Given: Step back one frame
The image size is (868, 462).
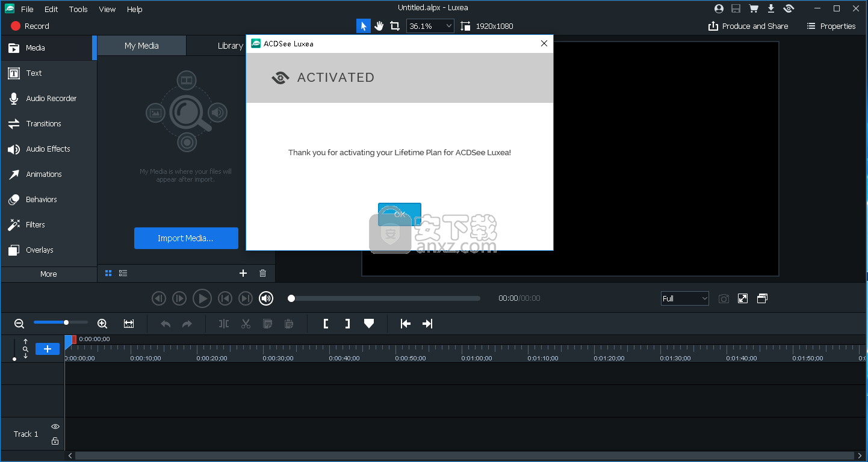Looking at the screenshot, I should pos(158,298).
